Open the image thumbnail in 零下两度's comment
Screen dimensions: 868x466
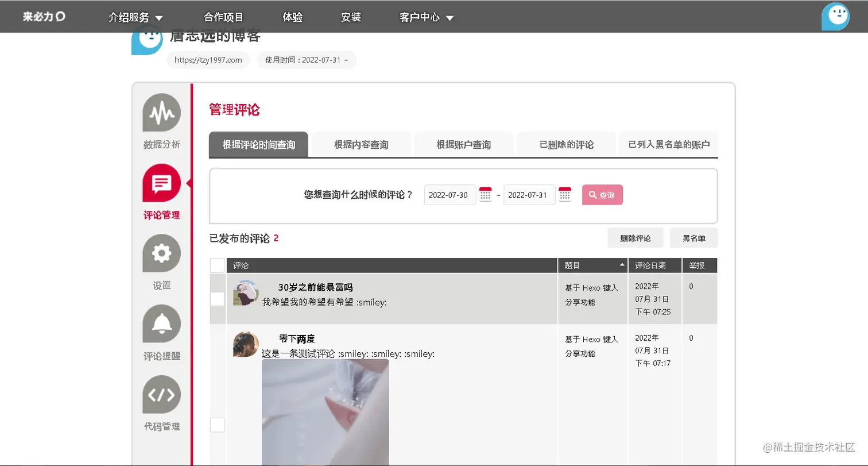point(325,413)
